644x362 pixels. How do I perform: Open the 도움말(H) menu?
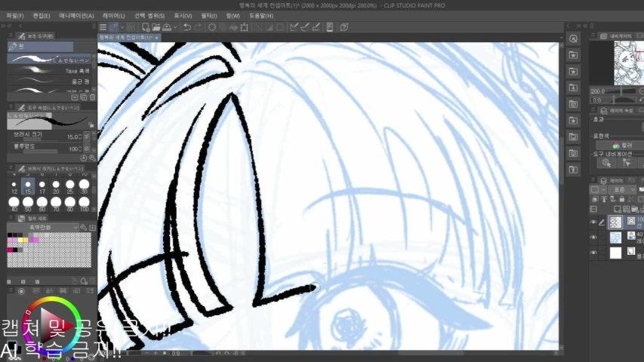point(261,16)
